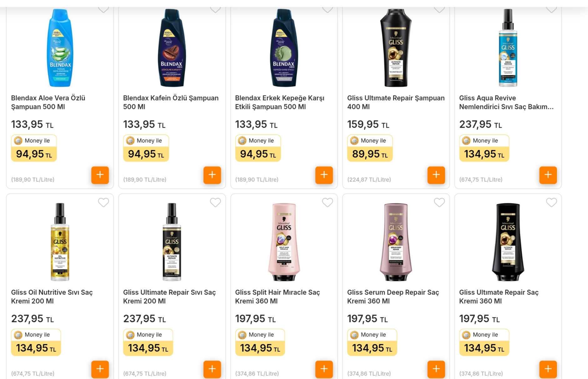Open Blendax Aloe Vera Özlü Şampuan title link
588x379 pixels.
point(48,102)
